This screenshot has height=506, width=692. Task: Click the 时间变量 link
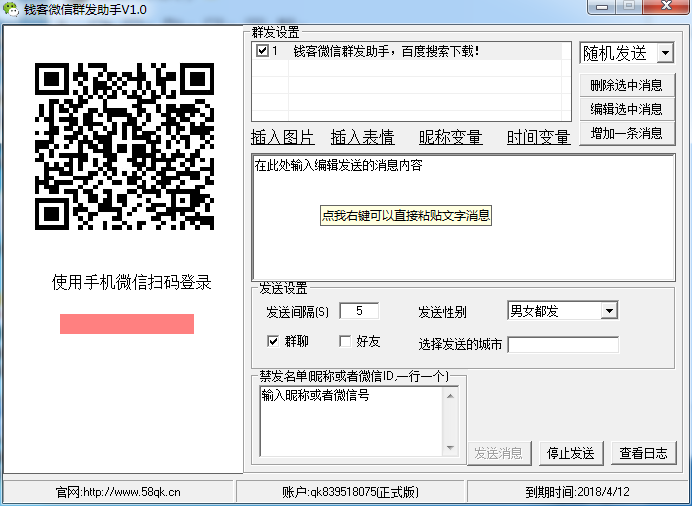538,137
